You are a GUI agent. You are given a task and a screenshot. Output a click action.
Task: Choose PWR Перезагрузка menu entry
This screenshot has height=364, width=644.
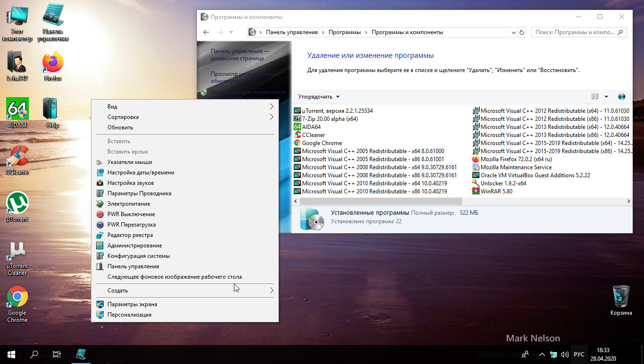[185, 225]
